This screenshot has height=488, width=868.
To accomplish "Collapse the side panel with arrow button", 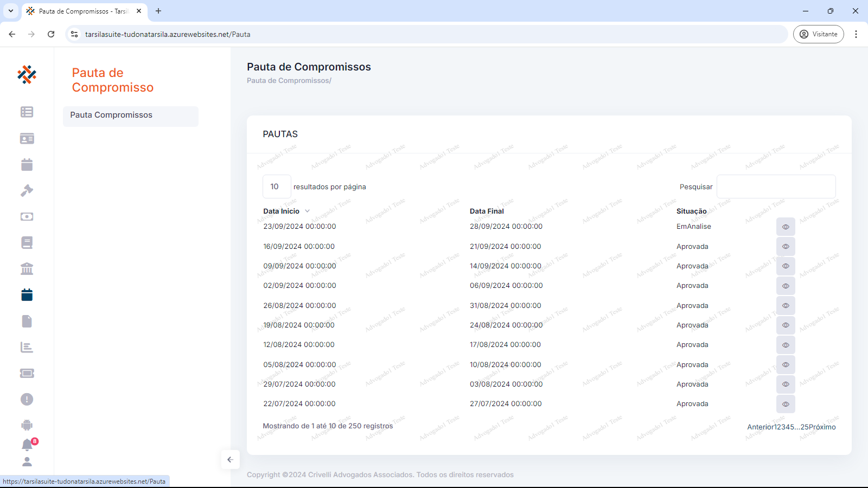I will 230,459.
